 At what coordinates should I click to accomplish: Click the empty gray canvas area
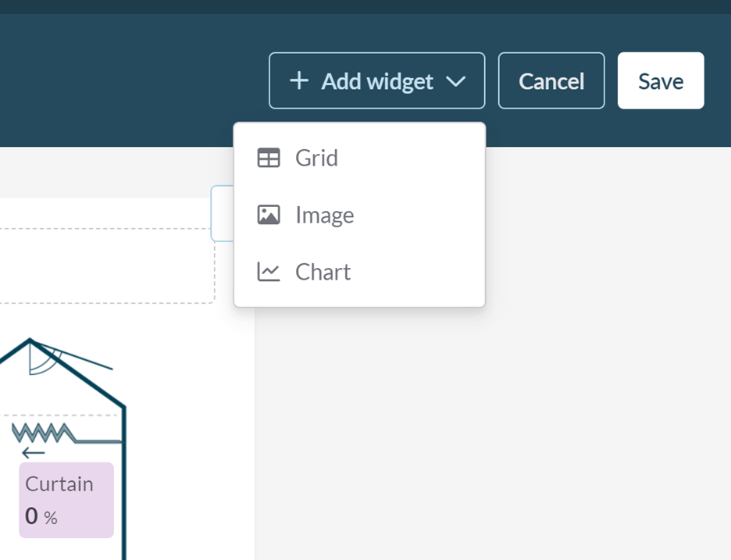point(492,430)
